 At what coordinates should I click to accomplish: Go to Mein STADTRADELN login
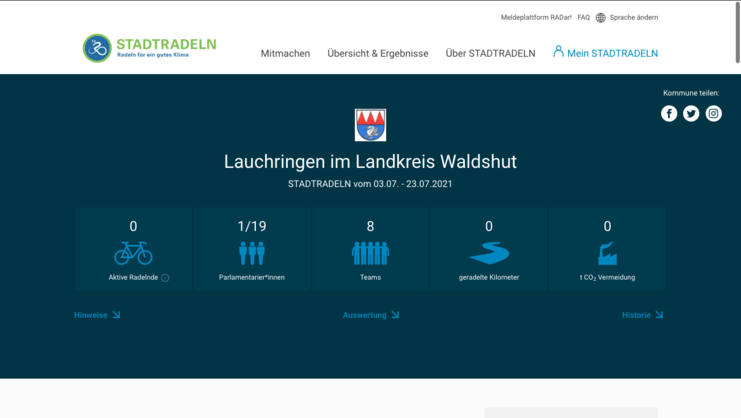tap(605, 53)
